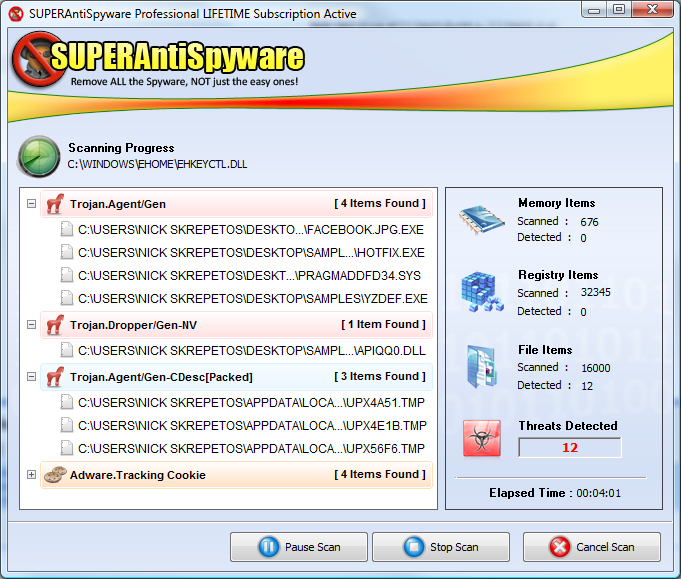Select the Trojan.Agent/Gen-CDesc[Packed] category row

click(x=236, y=377)
